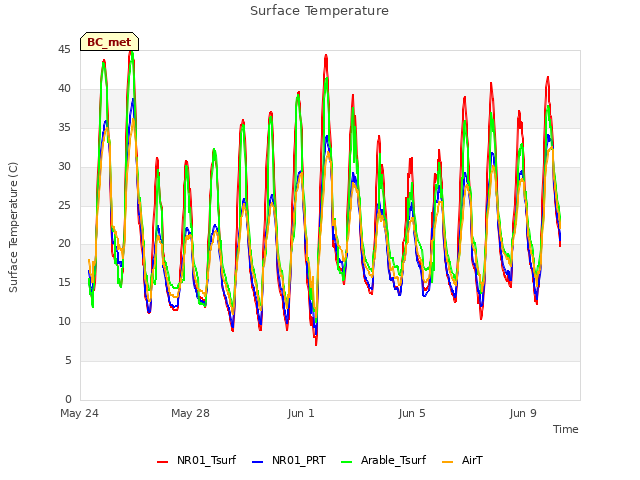Click the blue NR01_PRT legend swatch
Screen dimensions: 640x480
[x=257, y=462]
